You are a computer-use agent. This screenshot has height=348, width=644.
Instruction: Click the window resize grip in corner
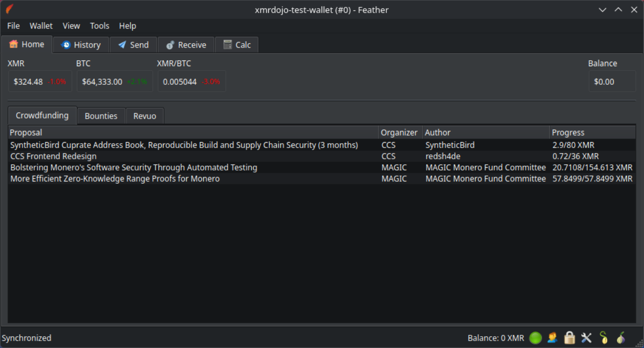coord(639,343)
